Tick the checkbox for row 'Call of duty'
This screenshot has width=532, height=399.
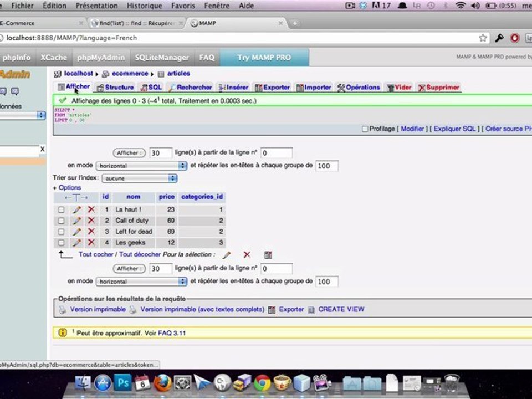61,221
